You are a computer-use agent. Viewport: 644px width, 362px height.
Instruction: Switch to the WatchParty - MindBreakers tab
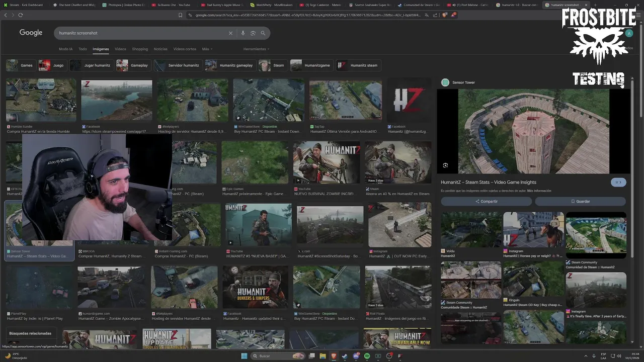coord(271,5)
